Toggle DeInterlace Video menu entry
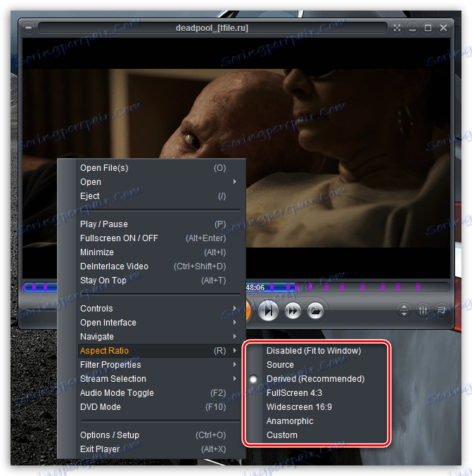The width and height of the screenshot is (472, 476). tap(158, 266)
